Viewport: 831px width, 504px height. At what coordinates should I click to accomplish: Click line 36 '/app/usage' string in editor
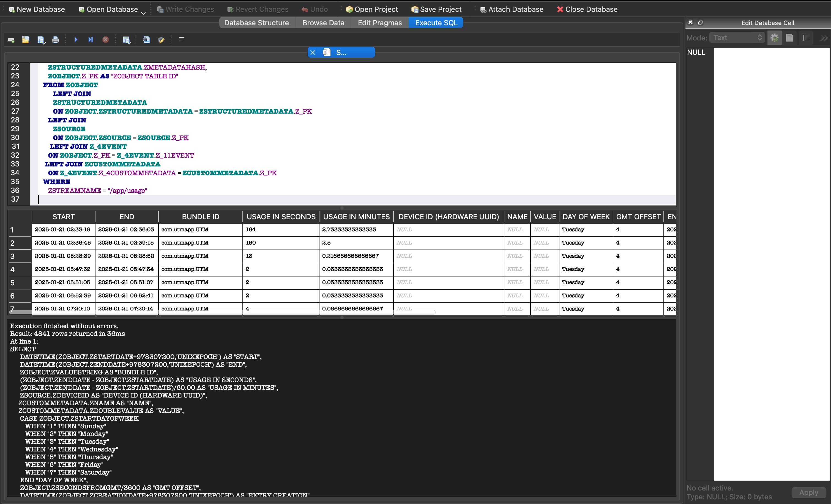[x=127, y=191]
